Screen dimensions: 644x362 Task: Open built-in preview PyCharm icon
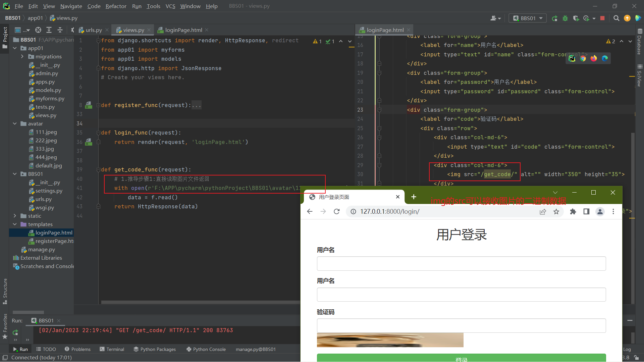572,58
